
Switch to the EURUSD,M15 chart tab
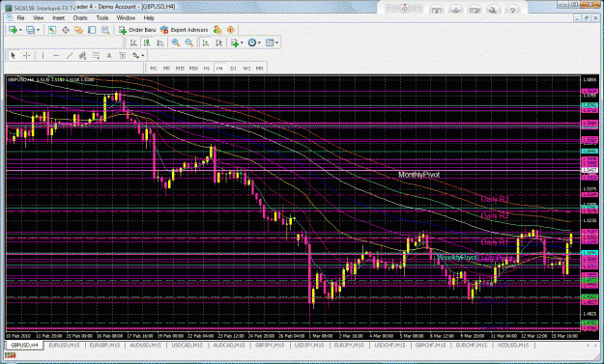pyautogui.click(x=64, y=346)
